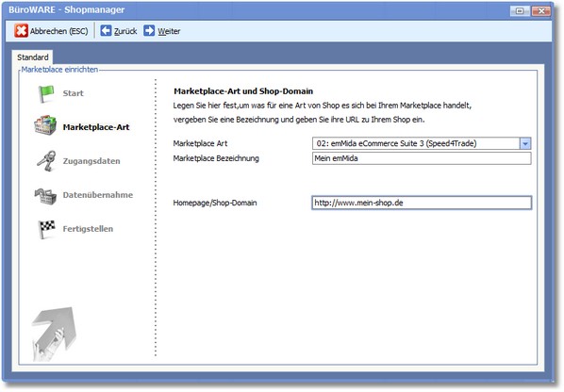
Task: Click the Weiter button label
Action: coord(169,31)
